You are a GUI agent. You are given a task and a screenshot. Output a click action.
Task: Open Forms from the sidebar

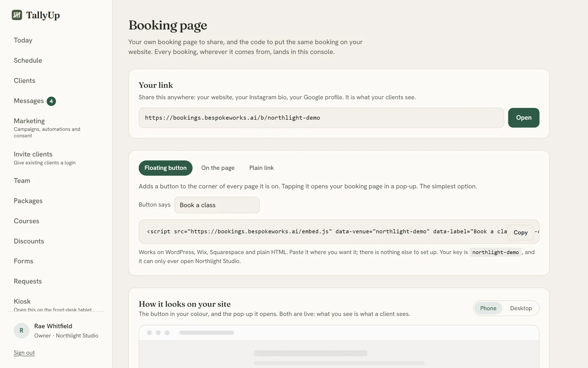pyautogui.click(x=24, y=261)
